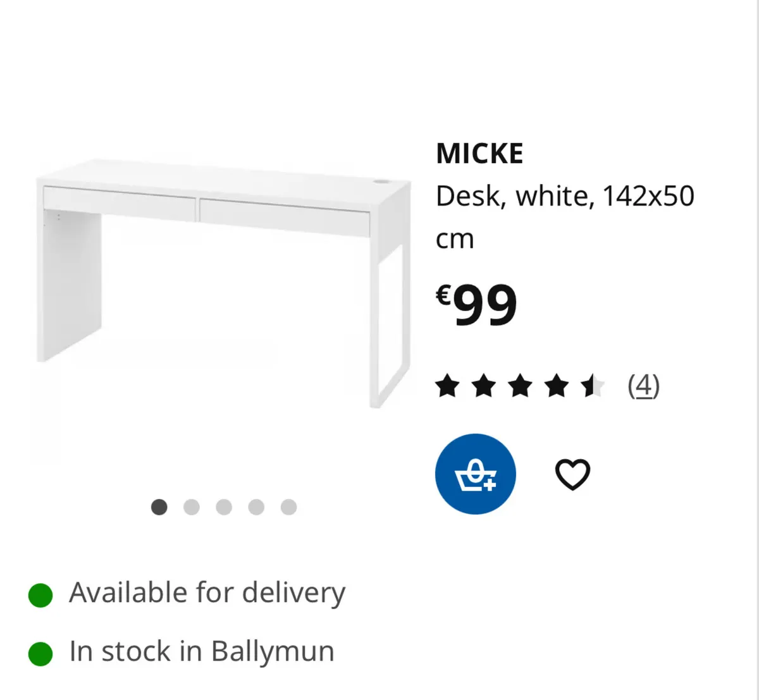Select the first carousel dot
Viewport: 759px width, 700px height.
160,507
